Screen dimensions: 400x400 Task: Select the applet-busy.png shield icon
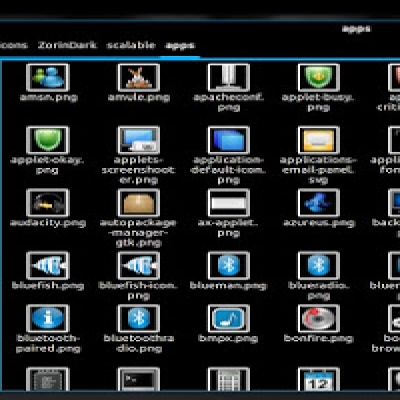coord(319,77)
